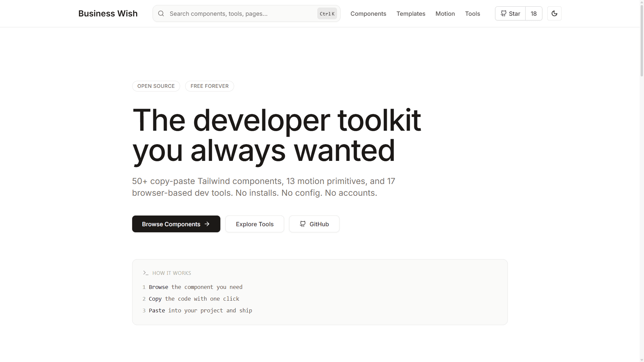Click the OPEN SOURCE badge

pos(156,86)
